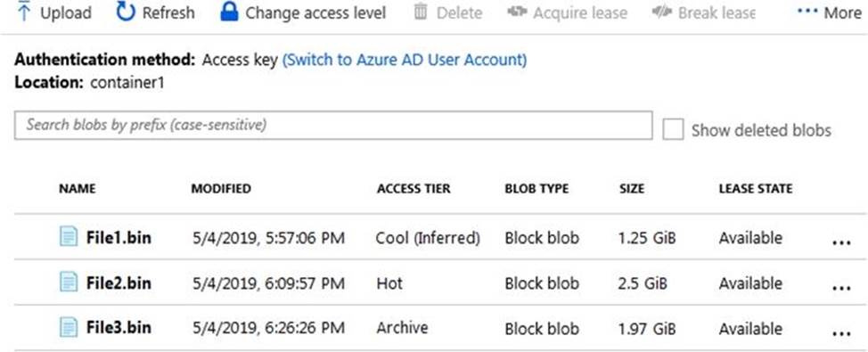Click the Delete trash can icon
The width and height of the screenshot is (868, 352).
pyautogui.click(x=421, y=12)
